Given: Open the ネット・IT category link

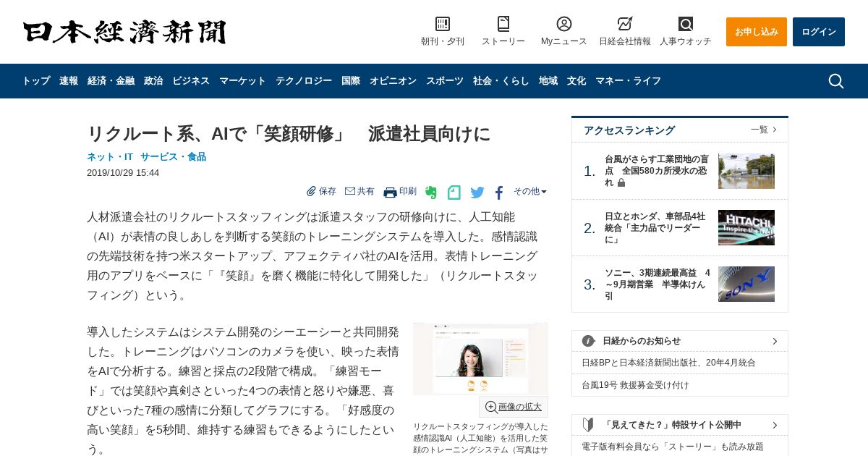Looking at the screenshot, I should click(110, 156).
